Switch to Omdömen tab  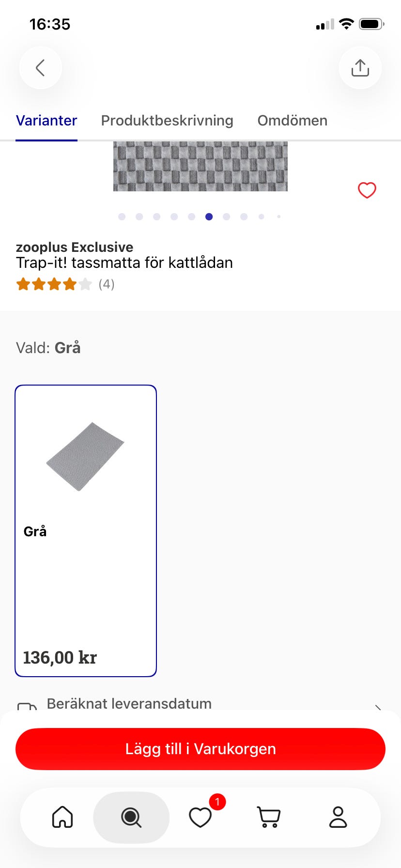tap(292, 121)
